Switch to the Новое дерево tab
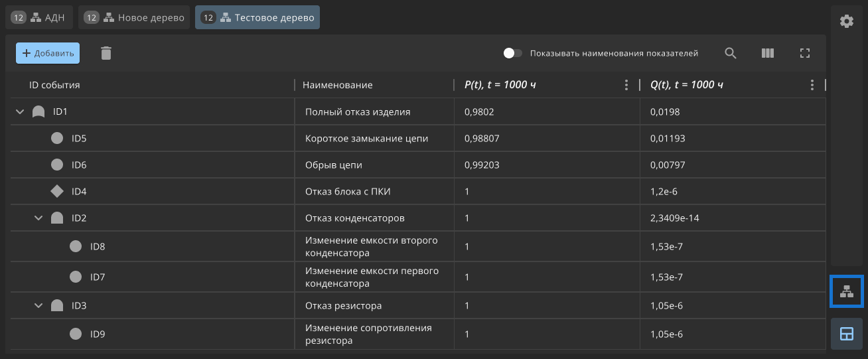868x359 pixels. 134,18
